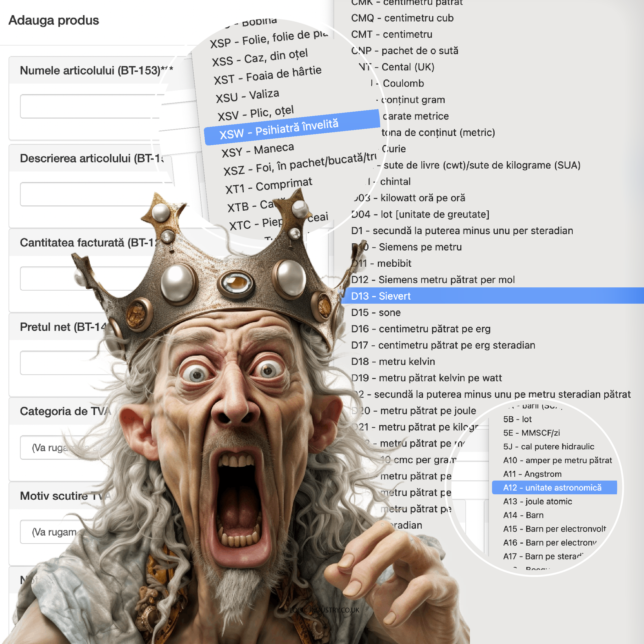Pick A14 - Barn from list
The image size is (644, 644).
[x=523, y=515]
